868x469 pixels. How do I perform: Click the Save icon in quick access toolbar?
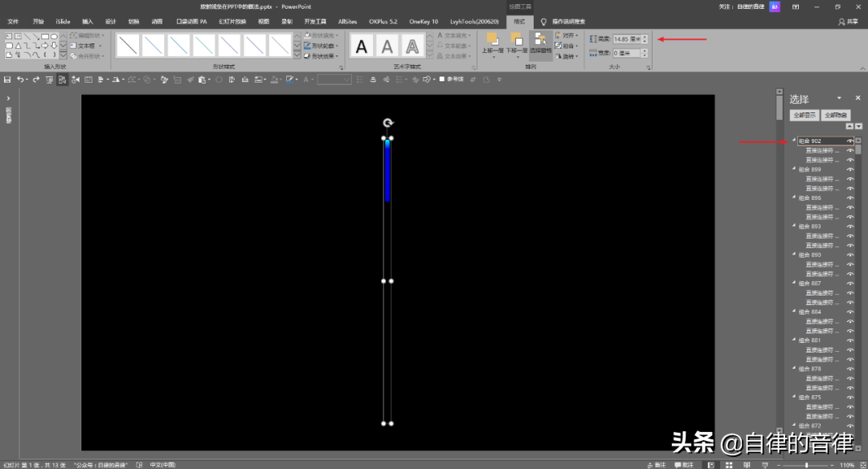click(7, 80)
